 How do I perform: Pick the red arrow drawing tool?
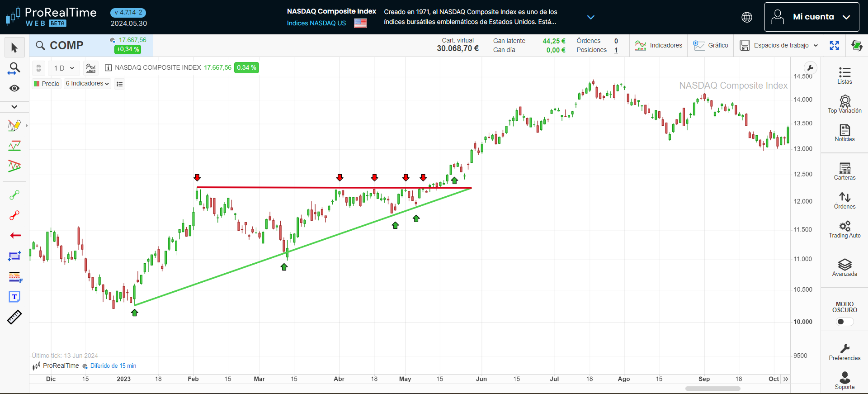click(x=15, y=235)
